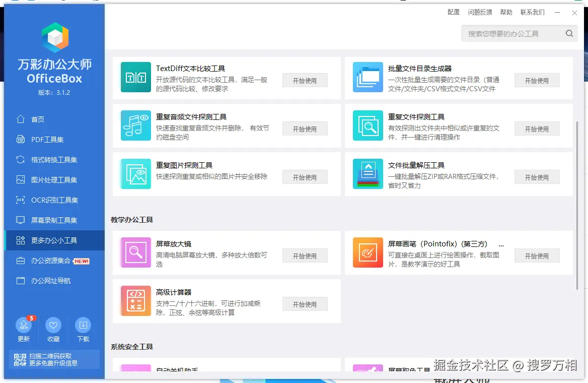Select 更多办公小工具 in the sidebar

coord(54,240)
